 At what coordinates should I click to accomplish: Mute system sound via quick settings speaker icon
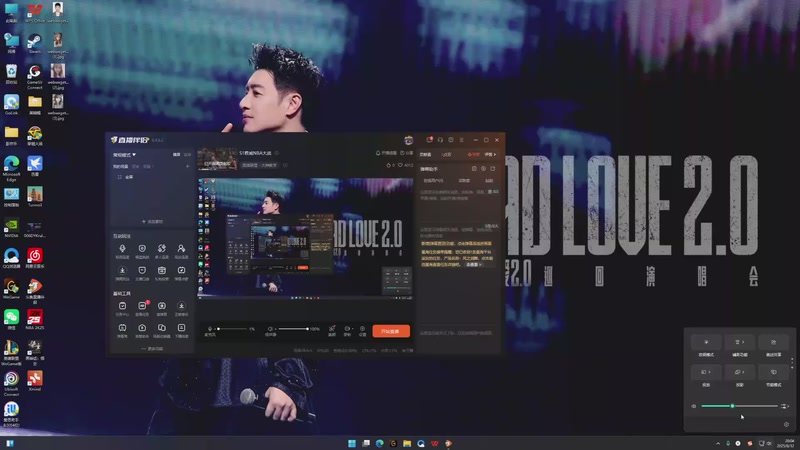tap(693, 406)
